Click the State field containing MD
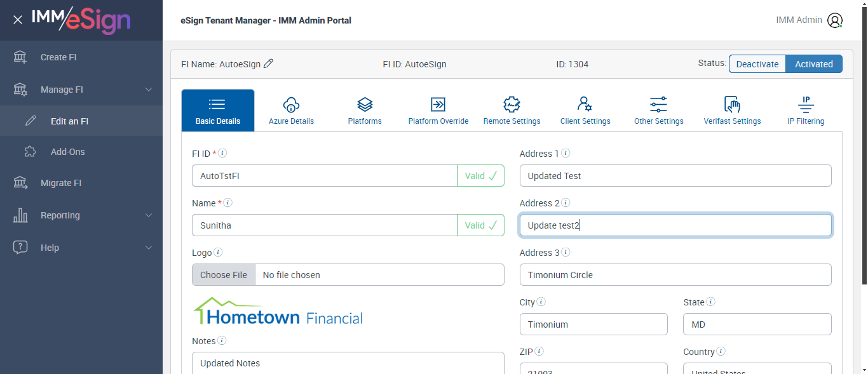This screenshot has height=374, width=868. tap(757, 324)
